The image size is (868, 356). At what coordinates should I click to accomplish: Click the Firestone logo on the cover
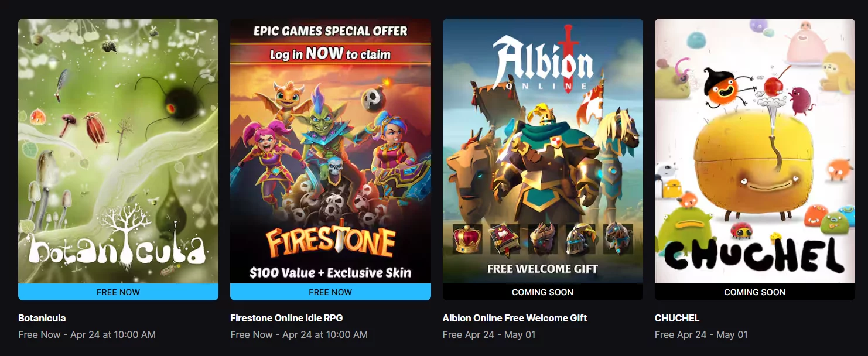pos(330,242)
